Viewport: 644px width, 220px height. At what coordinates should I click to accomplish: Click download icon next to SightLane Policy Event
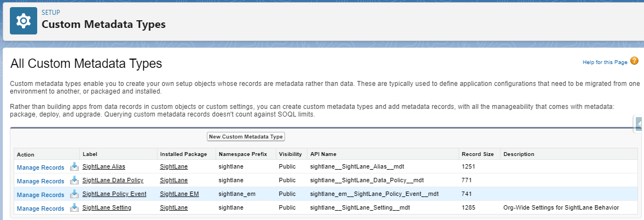coord(74,193)
